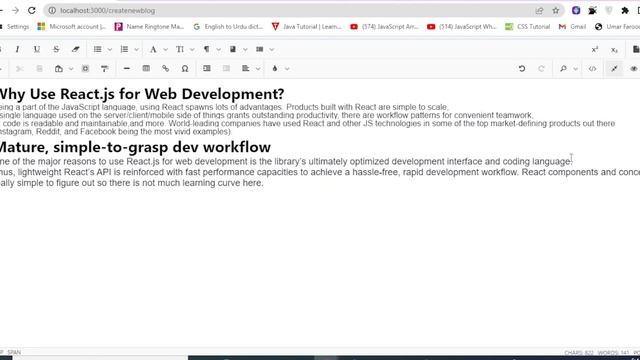Open the paragraph format tool
640x360 pixels.
[207, 49]
